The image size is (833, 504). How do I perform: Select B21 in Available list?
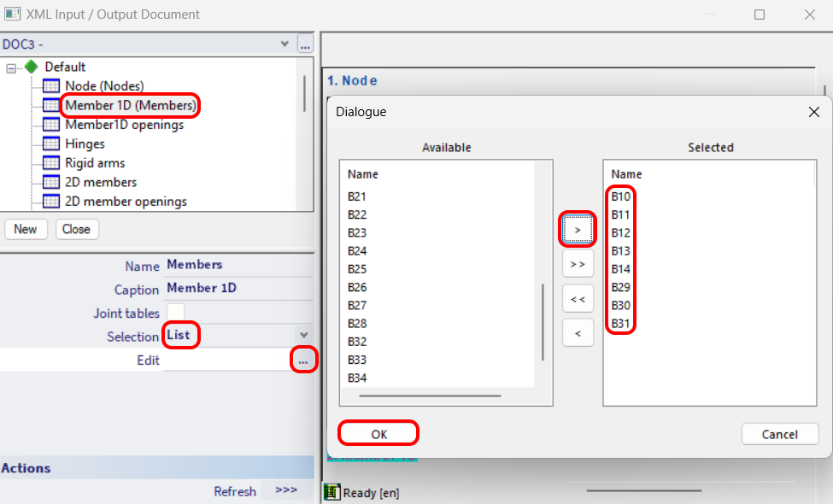(x=357, y=196)
